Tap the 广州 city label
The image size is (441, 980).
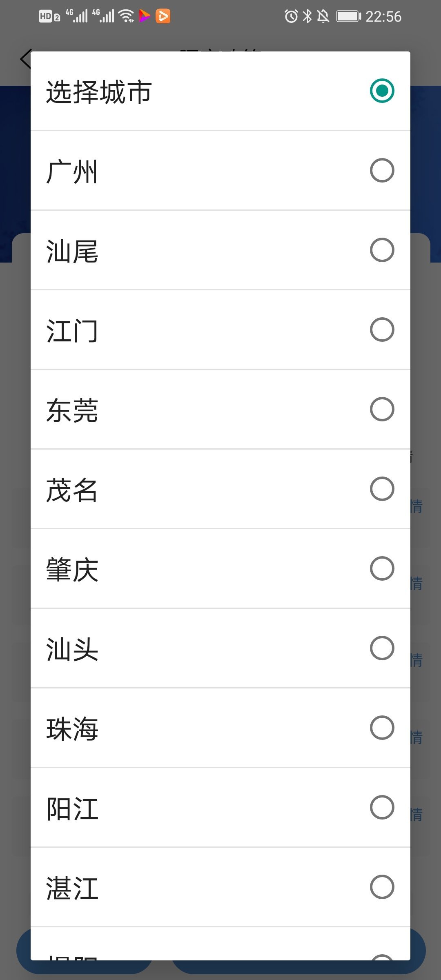[72, 171]
